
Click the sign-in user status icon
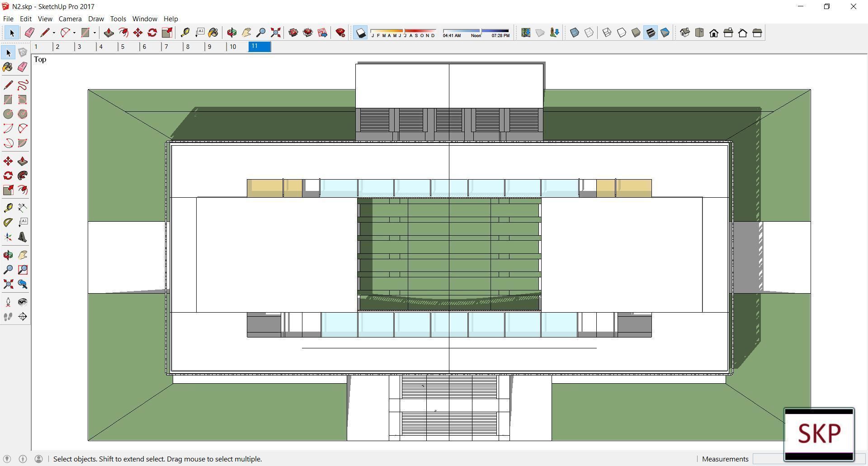[x=38, y=459]
